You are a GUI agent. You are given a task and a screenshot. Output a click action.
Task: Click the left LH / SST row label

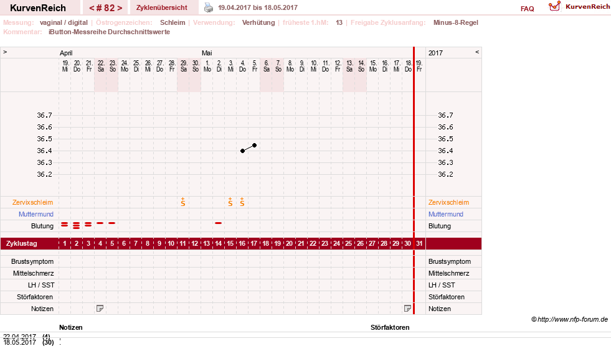41,285
